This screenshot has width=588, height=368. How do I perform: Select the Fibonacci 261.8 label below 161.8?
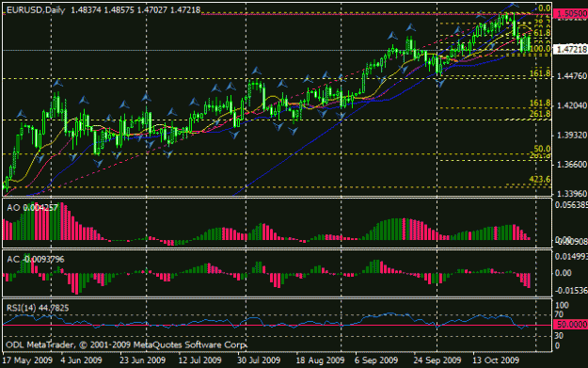[x=540, y=114]
